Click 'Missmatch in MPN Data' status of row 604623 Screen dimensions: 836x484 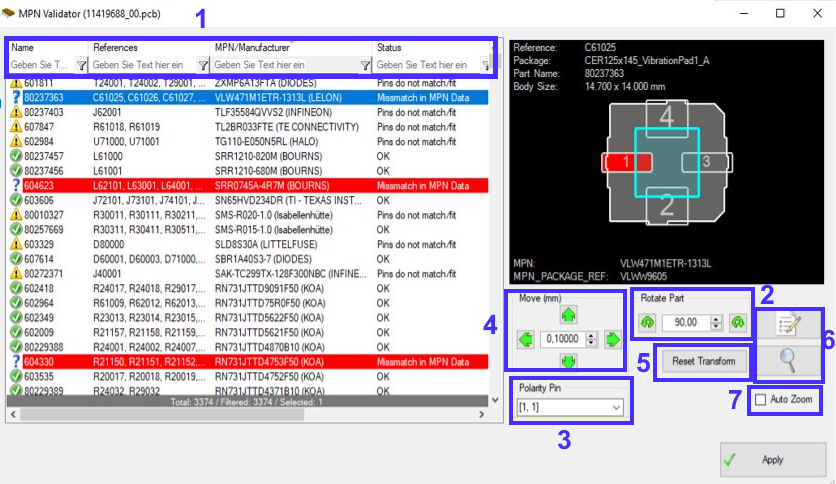coord(423,185)
